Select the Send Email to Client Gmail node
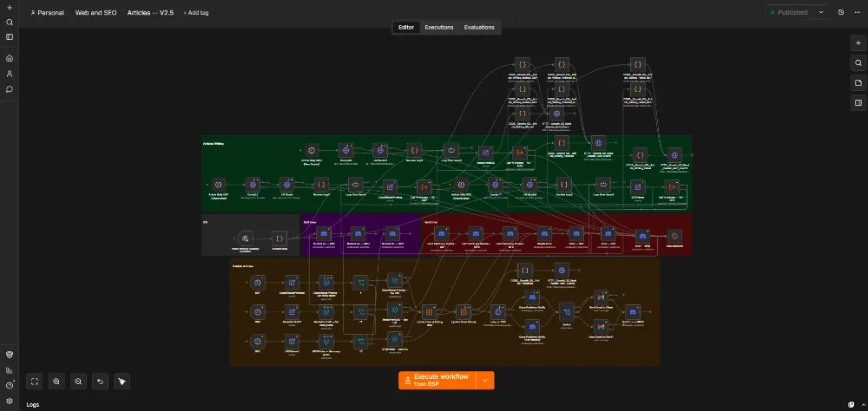Screen dimensions: 868x411 (601, 297)
